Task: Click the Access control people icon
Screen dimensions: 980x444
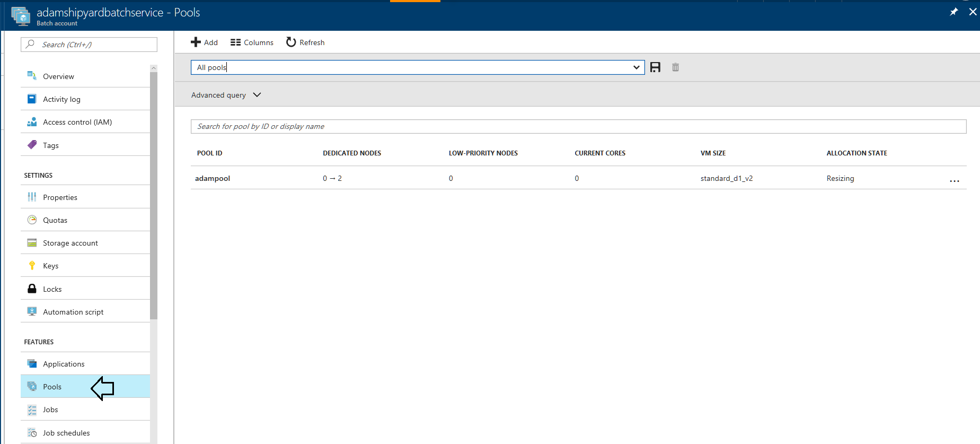Action: pyautogui.click(x=32, y=122)
